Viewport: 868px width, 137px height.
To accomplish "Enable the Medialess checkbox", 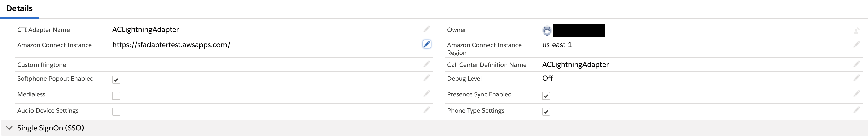I will pyautogui.click(x=116, y=96).
